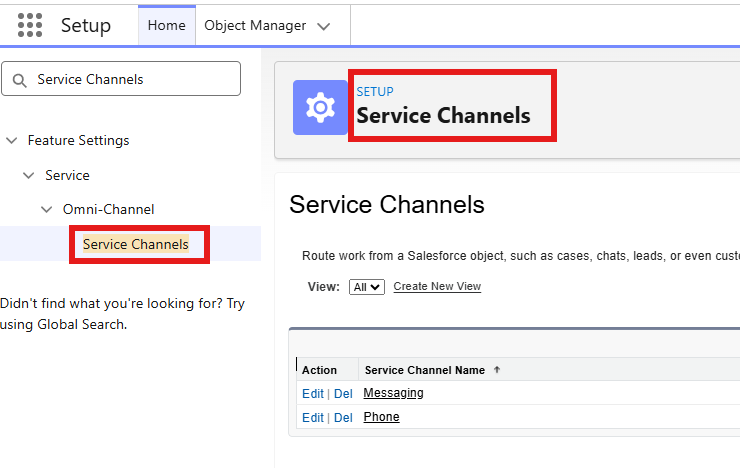740x468 pixels.
Task: Delete the Messaging service channel
Action: click(x=343, y=393)
